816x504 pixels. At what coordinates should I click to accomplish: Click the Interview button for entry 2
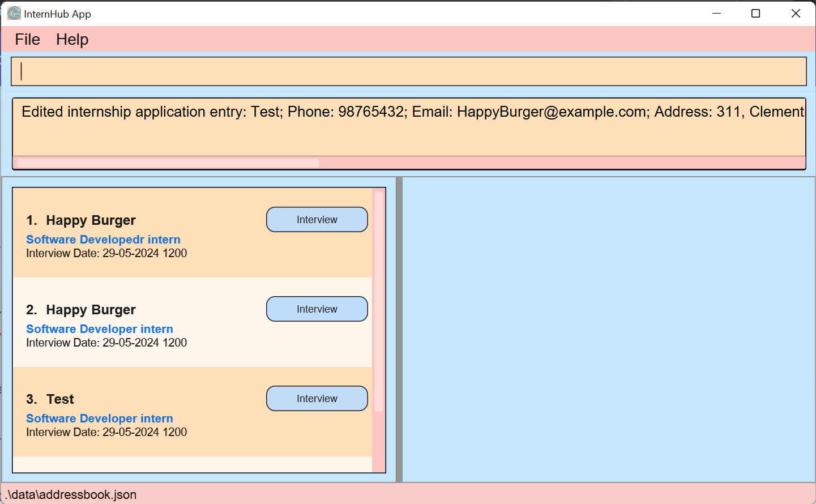(317, 309)
